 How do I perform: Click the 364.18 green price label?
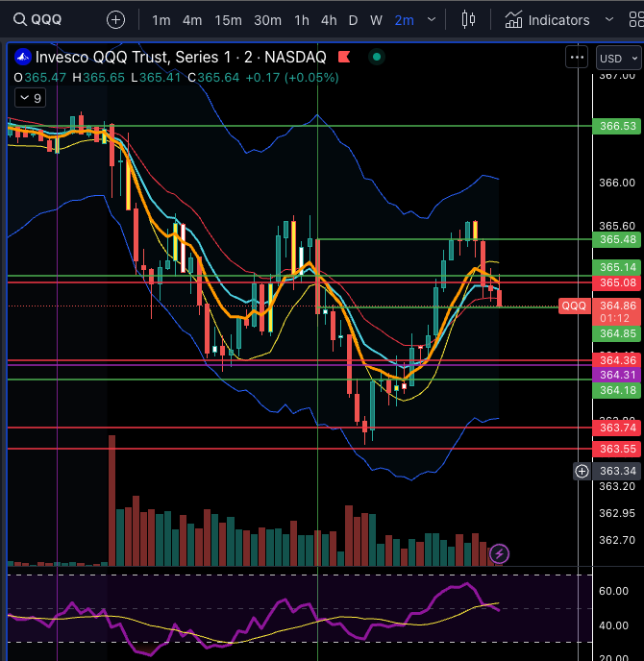[617, 390]
